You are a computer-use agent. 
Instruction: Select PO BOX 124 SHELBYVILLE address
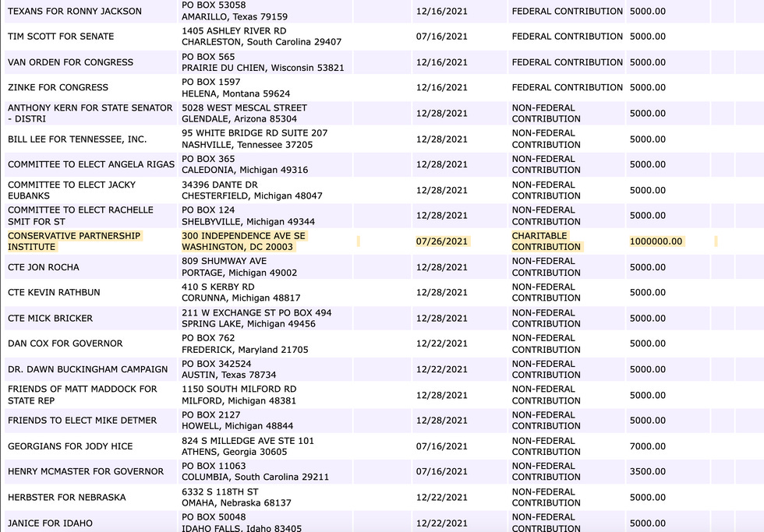click(248, 216)
